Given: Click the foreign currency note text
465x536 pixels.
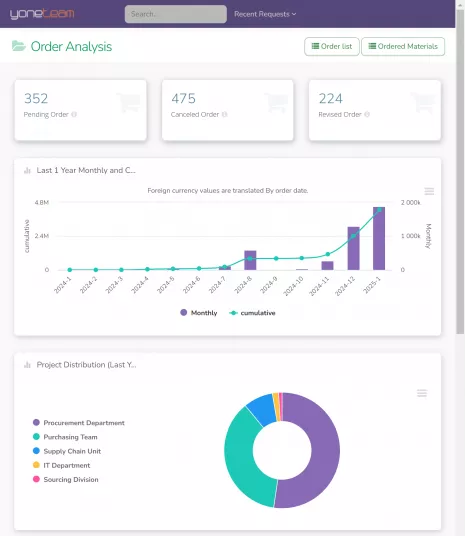Looking at the screenshot, I should (x=228, y=190).
